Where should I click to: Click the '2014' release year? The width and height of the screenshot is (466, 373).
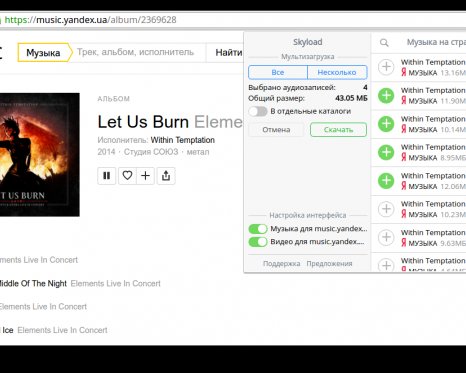(106, 152)
